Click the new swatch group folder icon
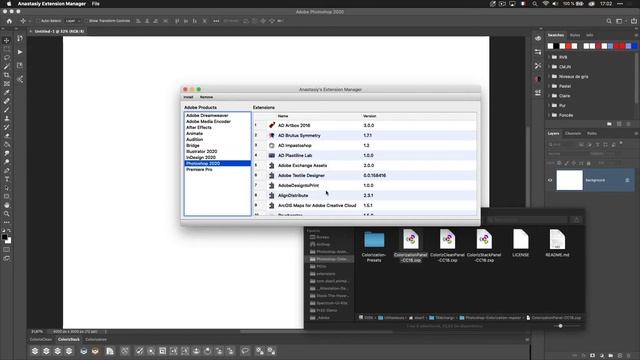Screen dimensions: 640x360 [x=609, y=124]
